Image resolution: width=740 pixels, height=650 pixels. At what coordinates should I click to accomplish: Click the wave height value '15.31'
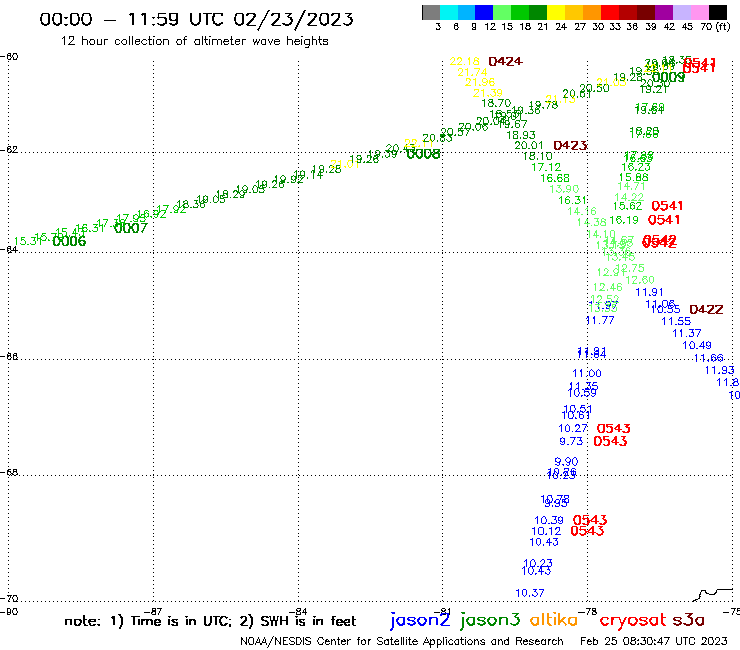pos(28,241)
